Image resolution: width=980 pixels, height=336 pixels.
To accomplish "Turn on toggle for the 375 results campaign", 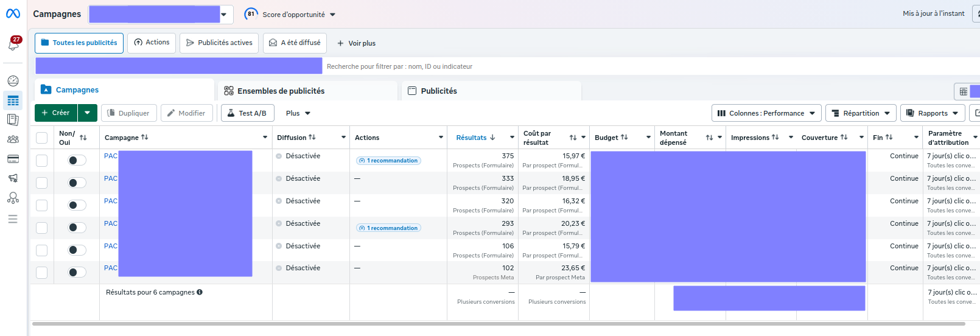I will pyautogui.click(x=77, y=160).
